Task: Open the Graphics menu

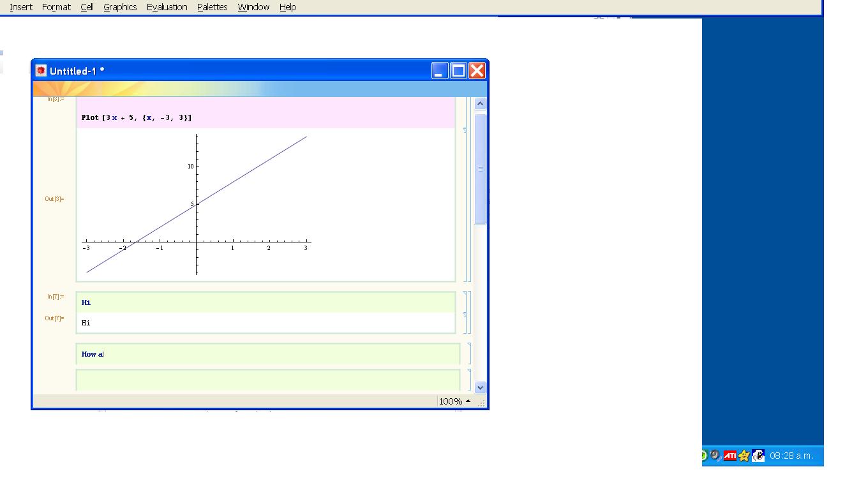Action: click(119, 7)
